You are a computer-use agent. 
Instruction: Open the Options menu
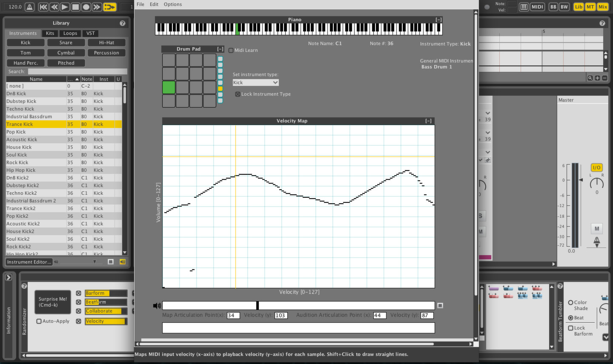pos(172,4)
